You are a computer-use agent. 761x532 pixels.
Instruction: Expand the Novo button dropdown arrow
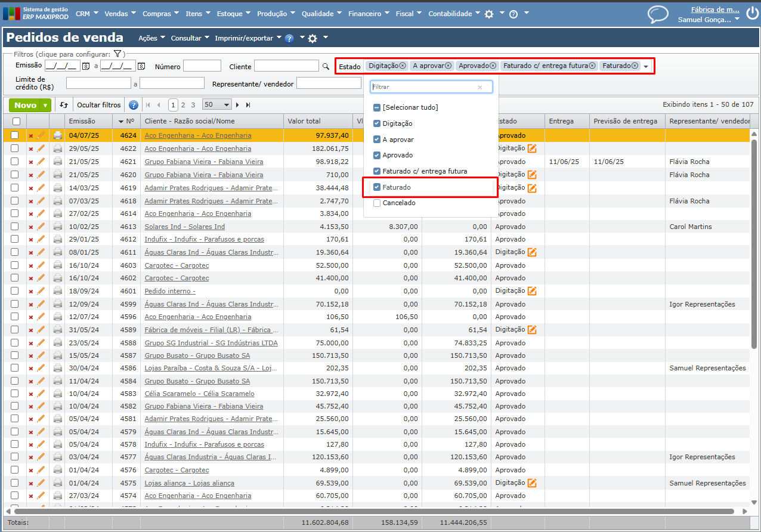46,105
